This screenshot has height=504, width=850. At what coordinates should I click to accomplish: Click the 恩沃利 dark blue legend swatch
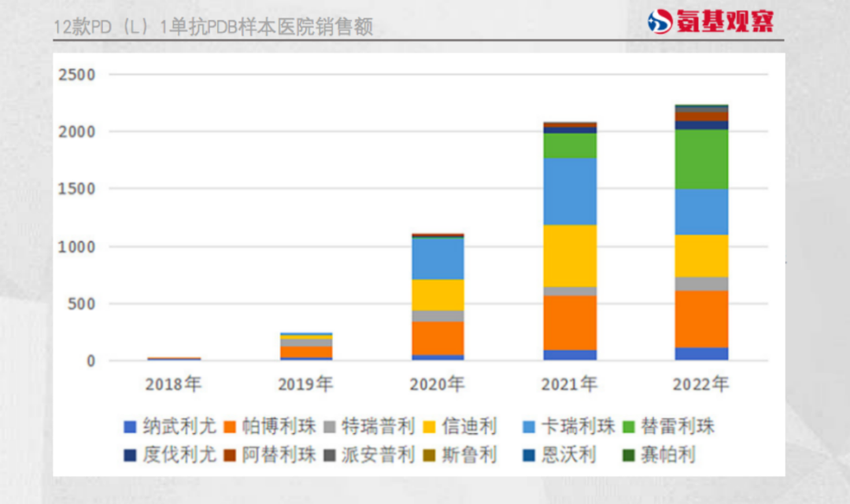pyautogui.click(x=529, y=455)
